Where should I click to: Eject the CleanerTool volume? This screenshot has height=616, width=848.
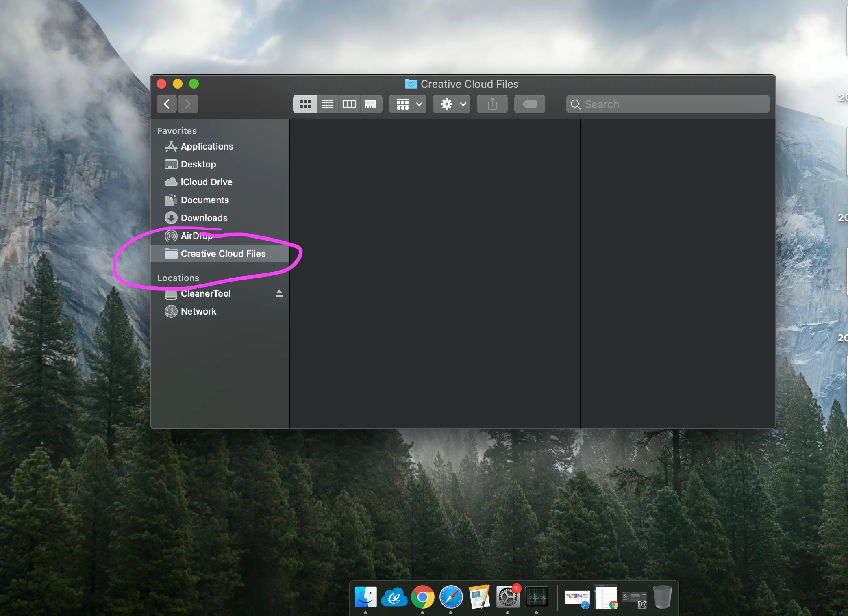(x=279, y=293)
